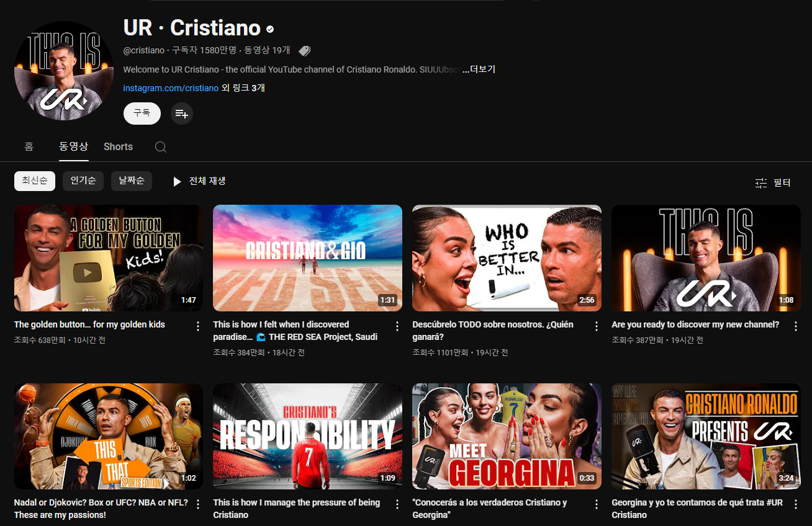Open the This is how I felt paradise title
Viewport: 812px width, 526px height.
pos(295,331)
